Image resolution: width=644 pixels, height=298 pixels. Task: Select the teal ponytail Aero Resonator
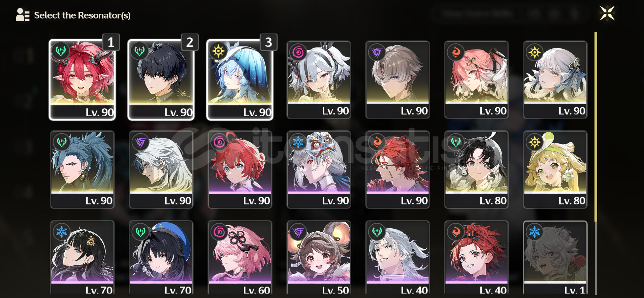click(82, 170)
